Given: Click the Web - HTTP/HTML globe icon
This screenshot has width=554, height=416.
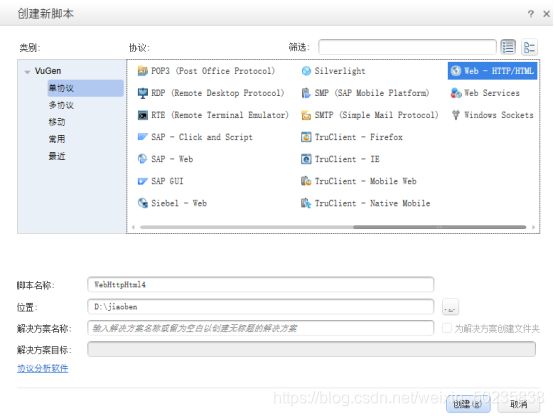Looking at the screenshot, I should (456, 71).
